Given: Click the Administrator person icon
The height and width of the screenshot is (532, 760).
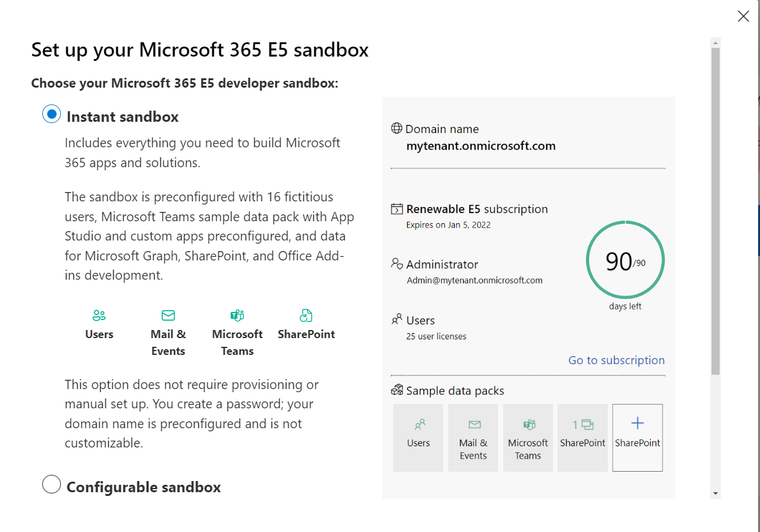Looking at the screenshot, I should 397,264.
